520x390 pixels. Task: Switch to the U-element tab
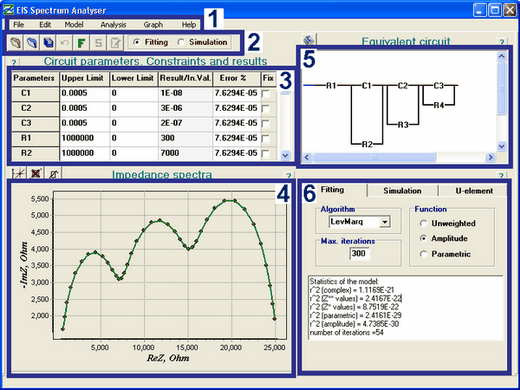tap(474, 191)
